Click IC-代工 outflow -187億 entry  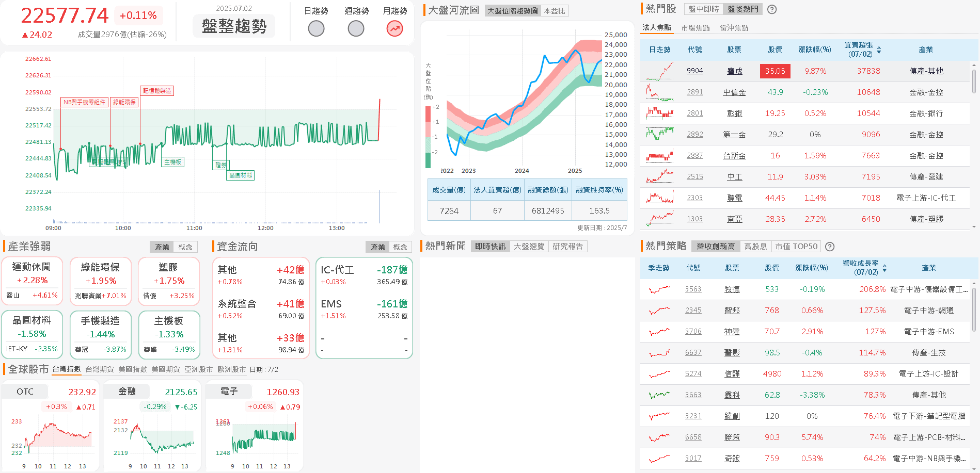364,275
